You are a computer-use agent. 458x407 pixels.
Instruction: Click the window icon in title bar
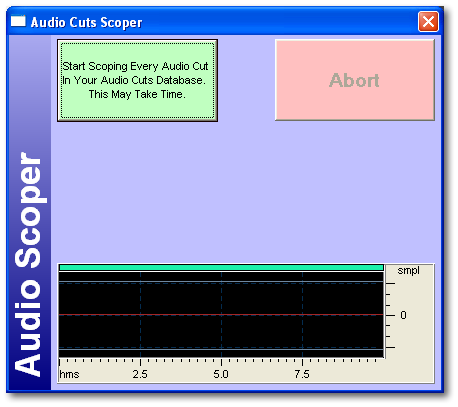pos(18,21)
